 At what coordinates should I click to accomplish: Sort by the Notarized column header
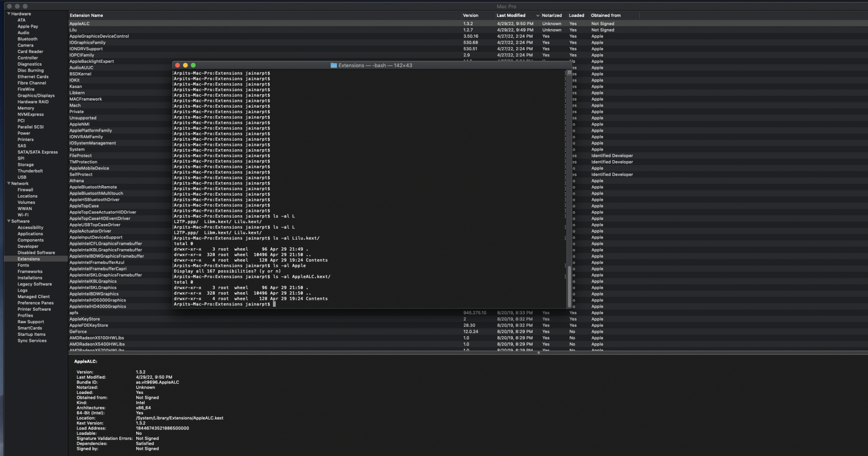click(x=552, y=16)
